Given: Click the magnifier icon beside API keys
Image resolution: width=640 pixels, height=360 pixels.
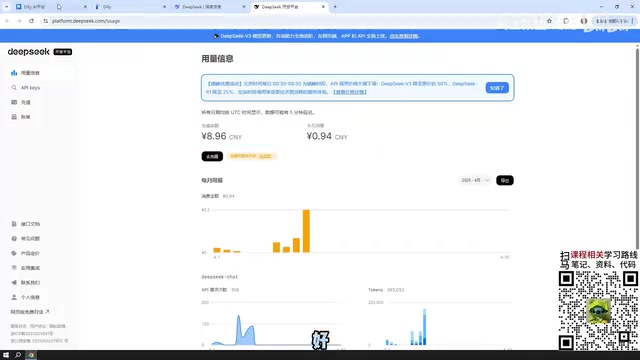Looking at the screenshot, I should pyautogui.click(x=14, y=88).
